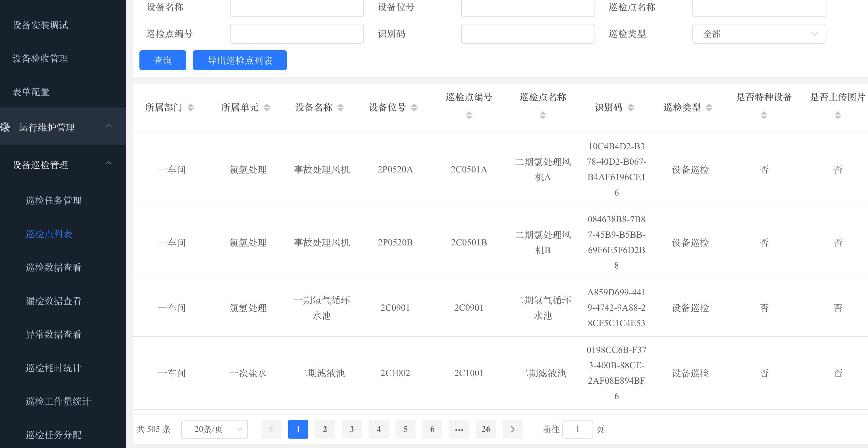Focus the 巡检点编号 input field

(x=297, y=34)
